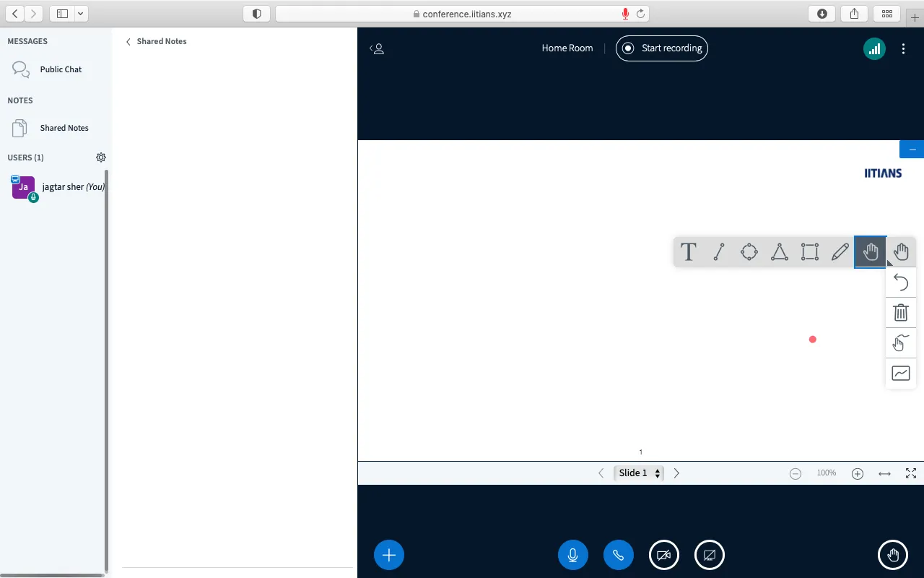924x578 pixels.
Task: Select the Pencil drawing tool
Action: pyautogui.click(x=840, y=252)
